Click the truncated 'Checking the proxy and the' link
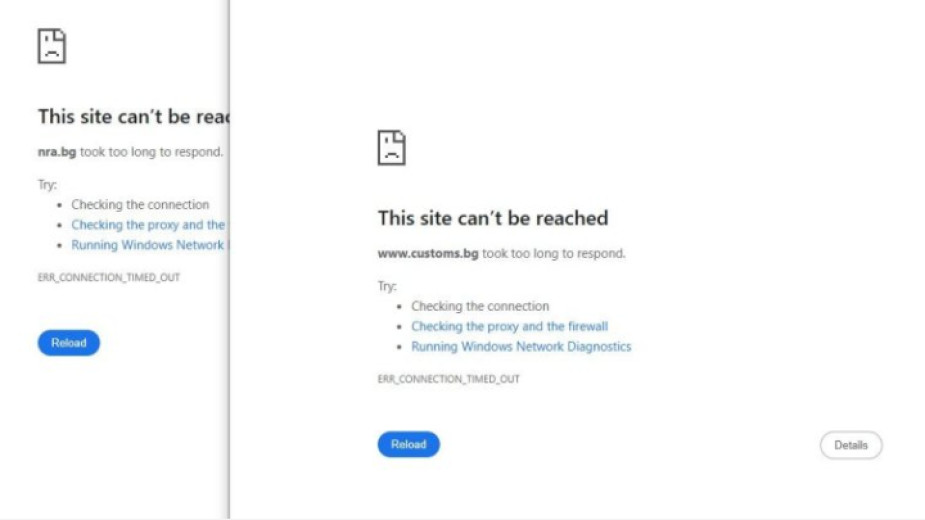925x520 pixels. pyautogui.click(x=148, y=225)
